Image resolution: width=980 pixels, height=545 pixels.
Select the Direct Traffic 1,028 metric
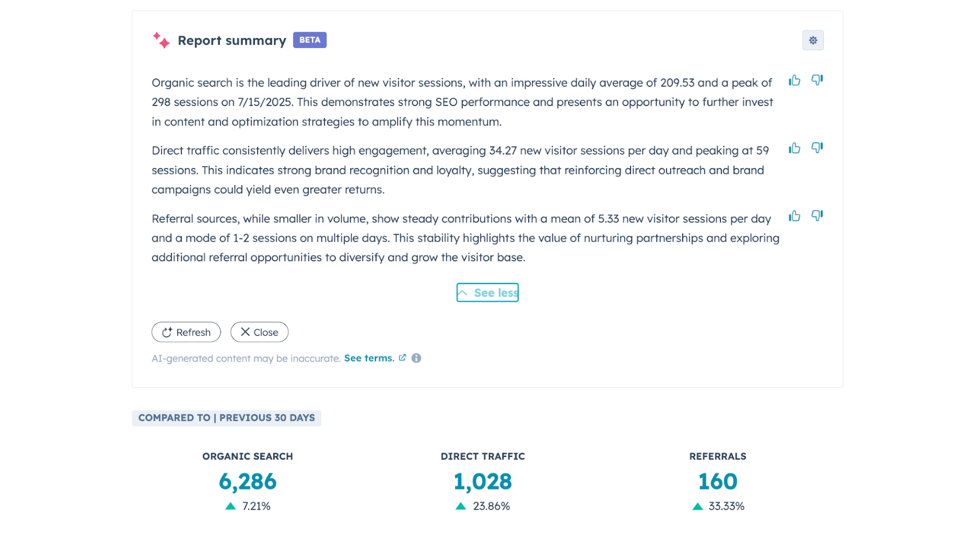(x=482, y=481)
